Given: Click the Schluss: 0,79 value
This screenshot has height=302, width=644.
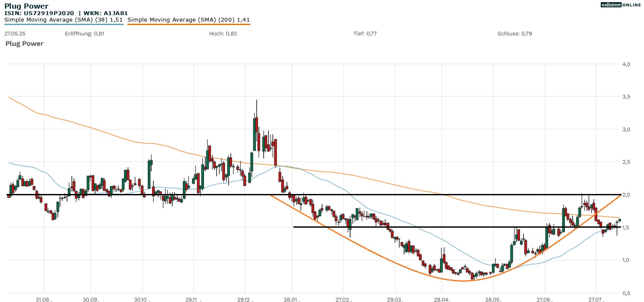Looking at the screenshot, I should (515, 33).
